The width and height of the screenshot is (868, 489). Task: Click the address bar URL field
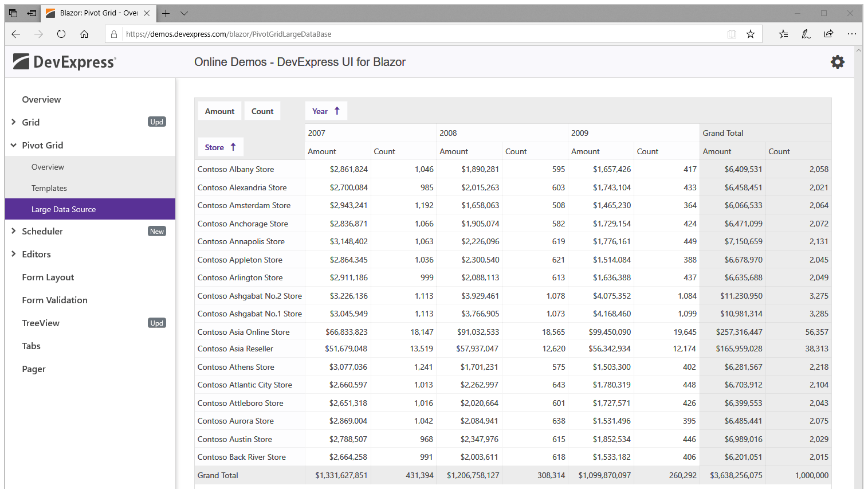(424, 34)
